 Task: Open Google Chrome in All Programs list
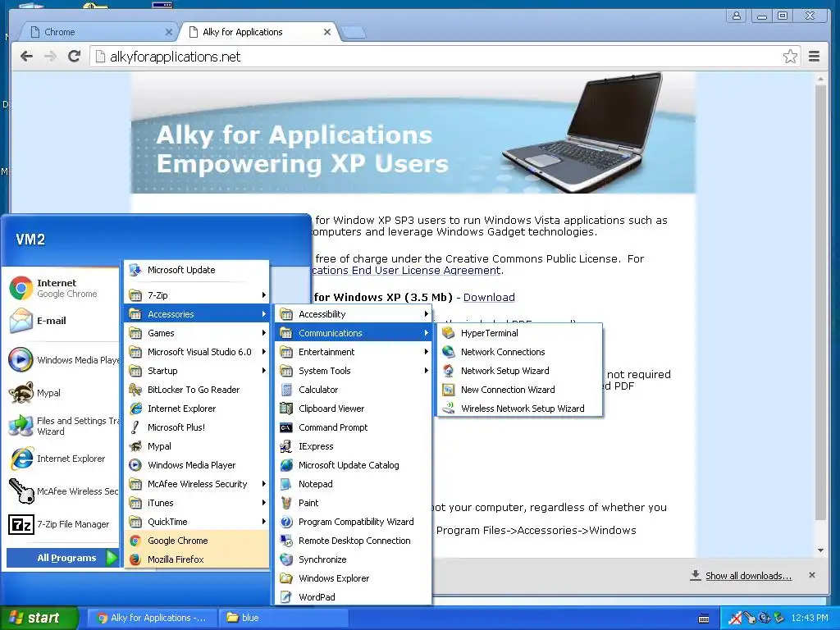pyautogui.click(x=197, y=541)
